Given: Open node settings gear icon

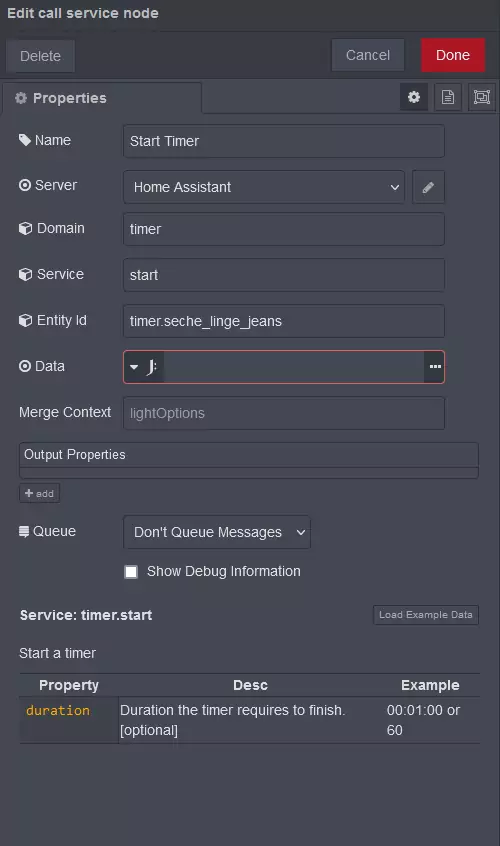Looking at the screenshot, I should [414, 97].
